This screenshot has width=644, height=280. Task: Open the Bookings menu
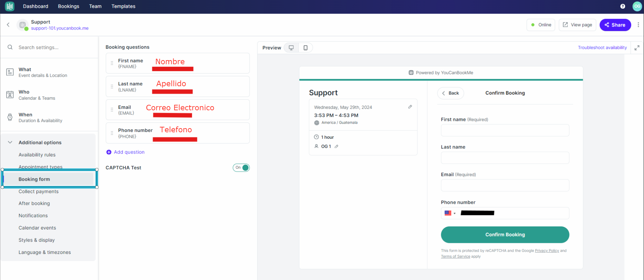click(x=68, y=6)
